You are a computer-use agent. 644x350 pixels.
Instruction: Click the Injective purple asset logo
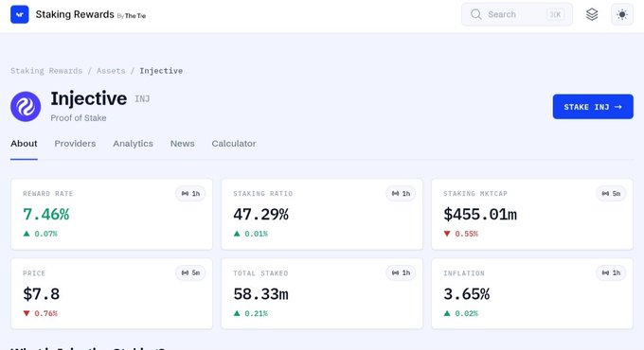(x=26, y=107)
